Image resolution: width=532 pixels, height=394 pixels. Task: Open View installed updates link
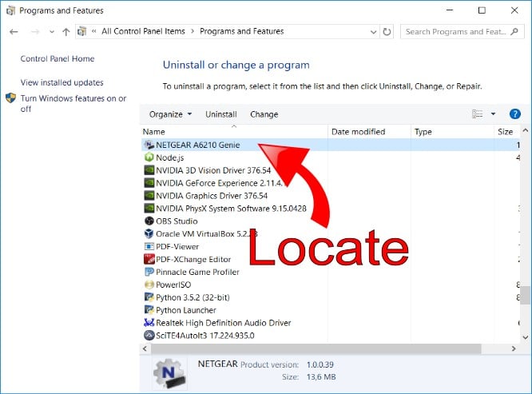[x=62, y=82]
